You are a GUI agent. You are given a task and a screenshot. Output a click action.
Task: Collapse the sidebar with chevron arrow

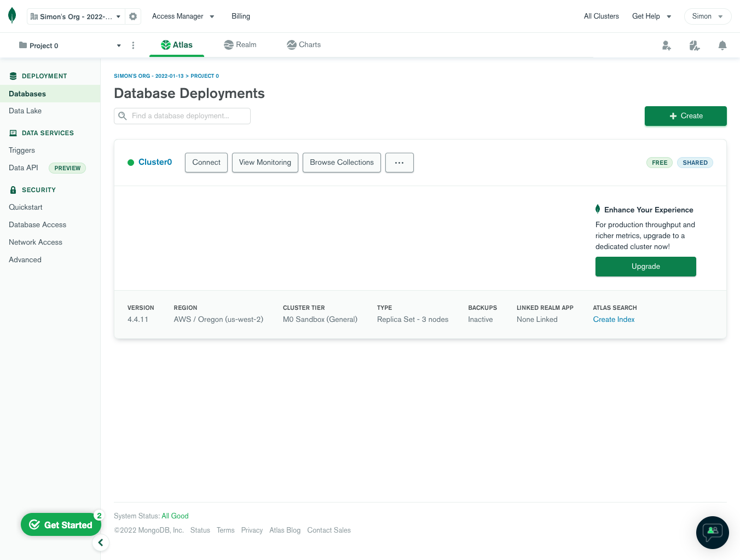101,542
